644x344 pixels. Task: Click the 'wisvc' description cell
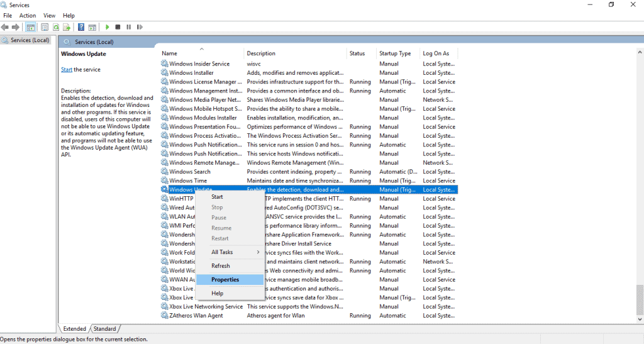[254, 64]
